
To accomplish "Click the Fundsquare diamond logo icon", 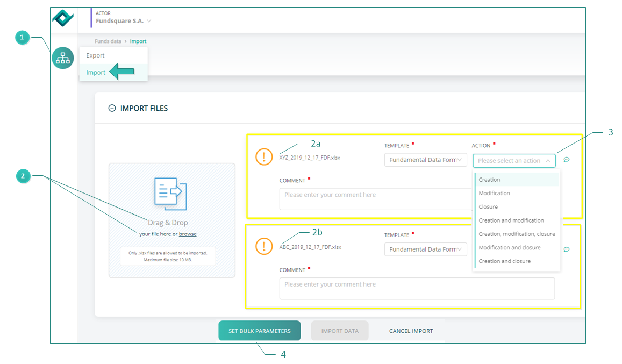I will click(x=63, y=18).
